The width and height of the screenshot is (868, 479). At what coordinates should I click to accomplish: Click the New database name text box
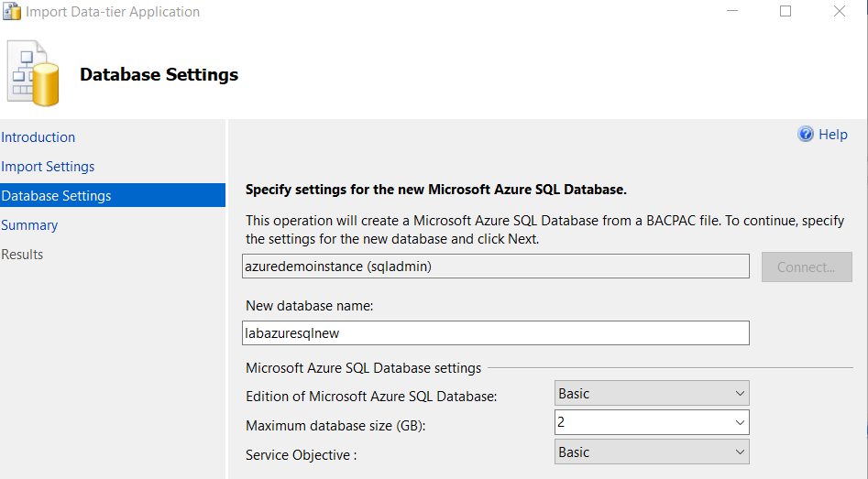497,333
